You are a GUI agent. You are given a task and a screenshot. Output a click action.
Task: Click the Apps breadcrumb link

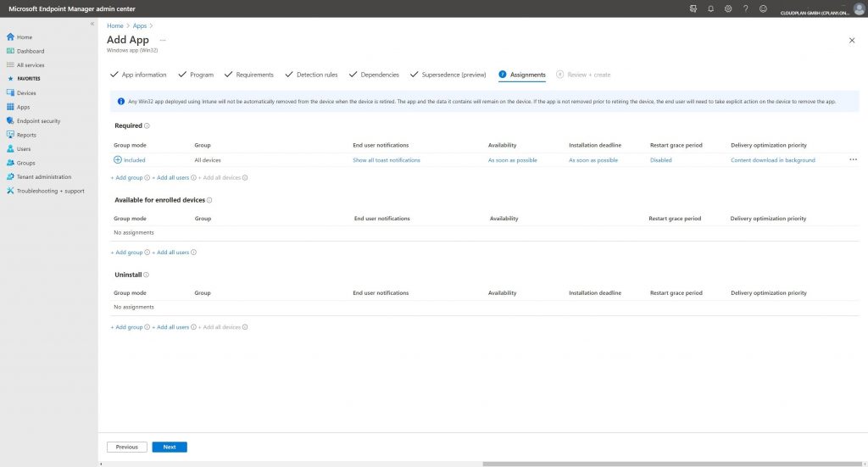click(x=140, y=26)
